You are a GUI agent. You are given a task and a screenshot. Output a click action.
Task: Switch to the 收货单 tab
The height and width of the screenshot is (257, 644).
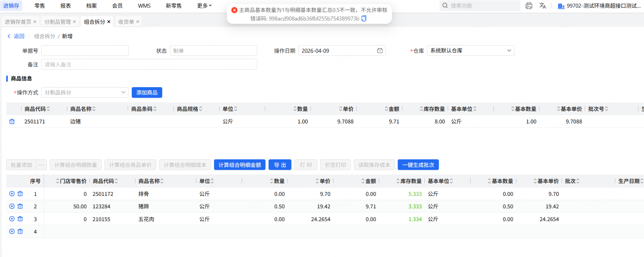(126, 22)
